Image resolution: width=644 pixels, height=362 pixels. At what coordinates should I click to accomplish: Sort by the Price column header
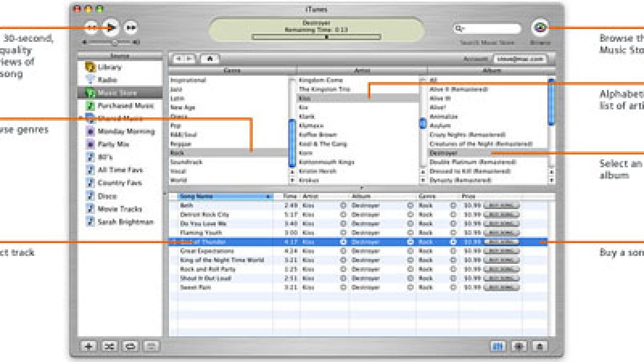[x=491, y=196]
